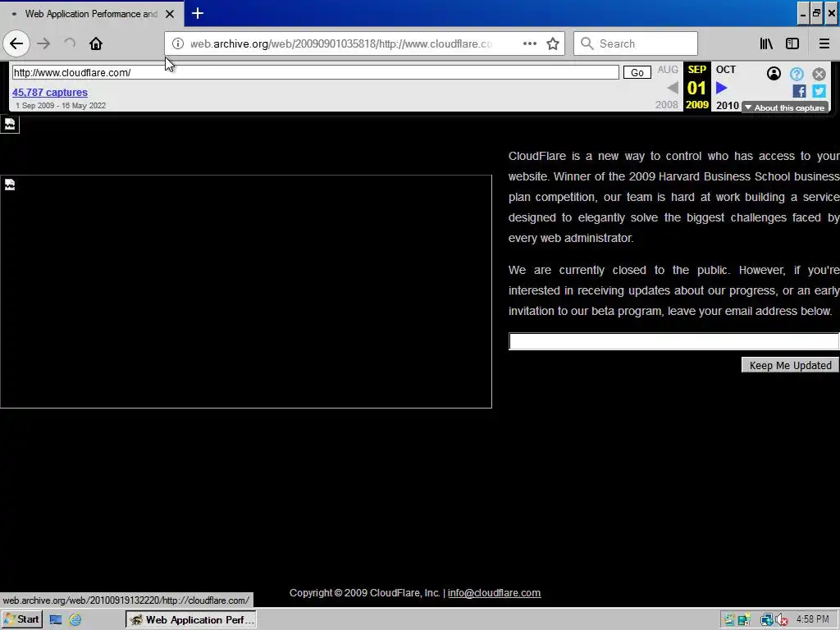Go to next capture blue arrow

(x=722, y=87)
